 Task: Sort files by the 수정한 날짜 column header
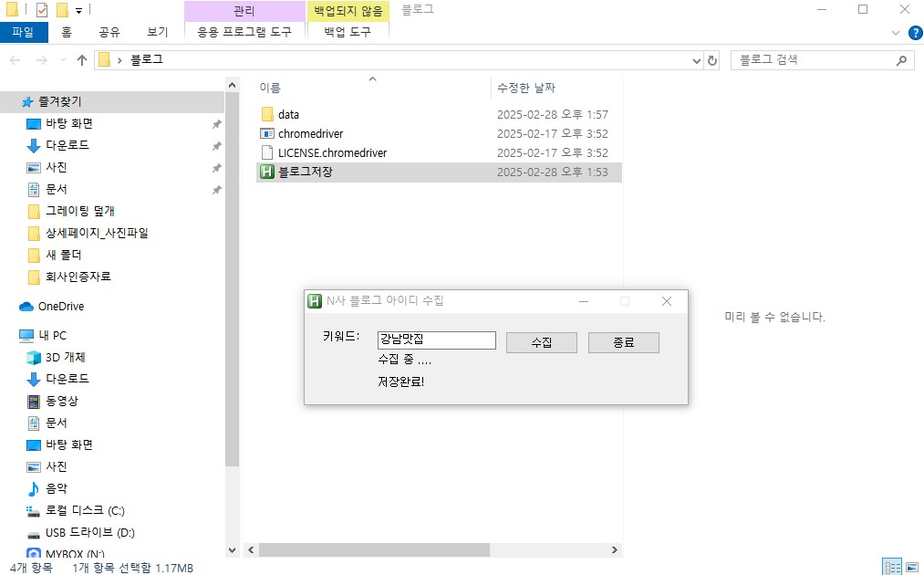point(524,89)
